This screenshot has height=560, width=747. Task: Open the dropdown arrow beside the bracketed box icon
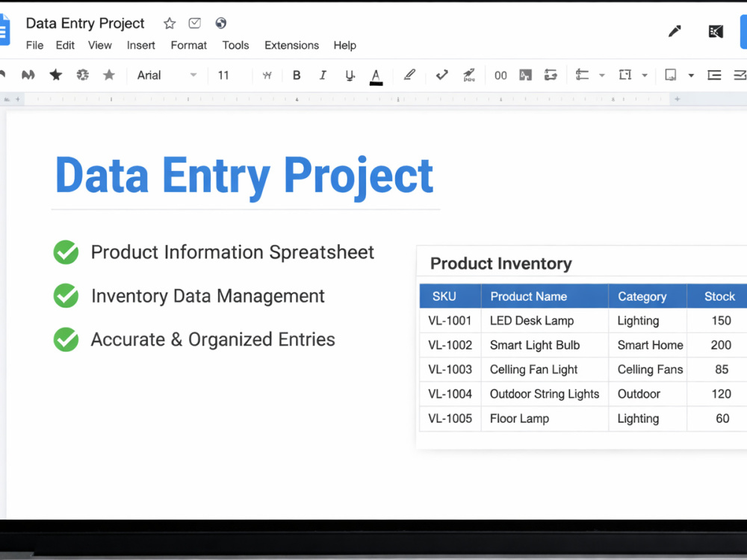tap(645, 75)
